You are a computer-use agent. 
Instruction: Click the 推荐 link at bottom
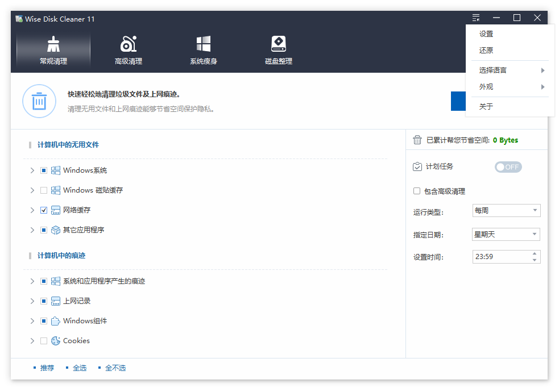(47, 368)
